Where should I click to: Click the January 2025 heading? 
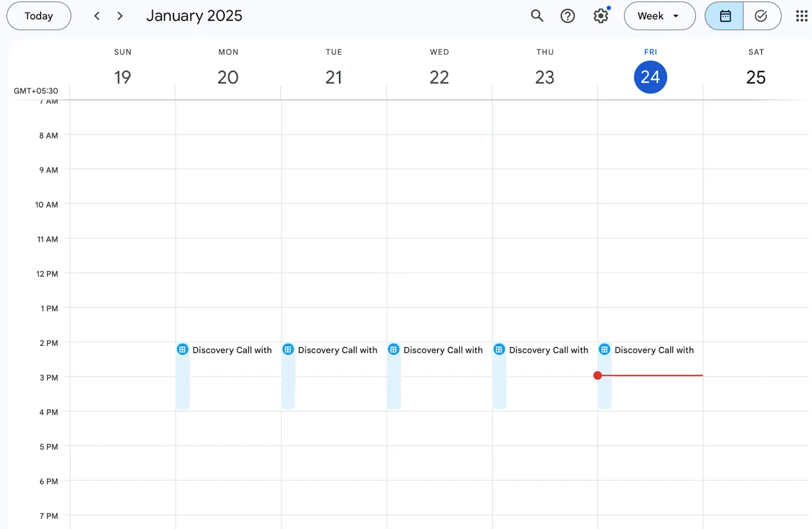(x=194, y=16)
